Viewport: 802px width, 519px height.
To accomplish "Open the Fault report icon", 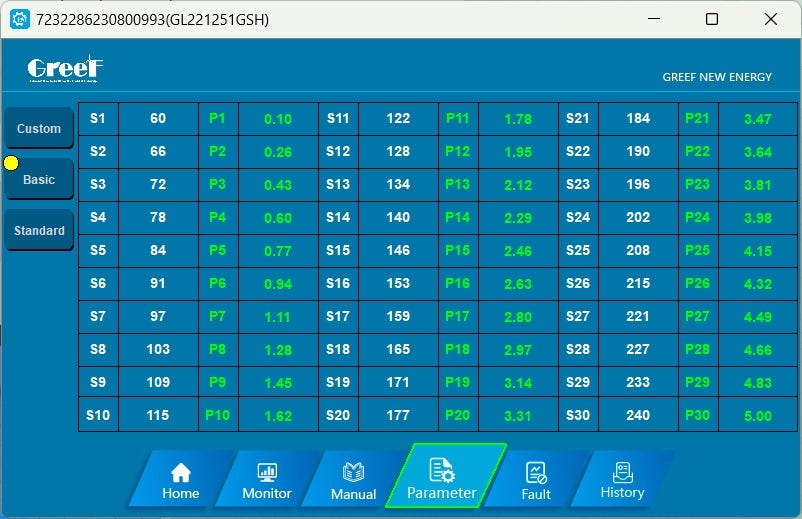I will (536, 472).
